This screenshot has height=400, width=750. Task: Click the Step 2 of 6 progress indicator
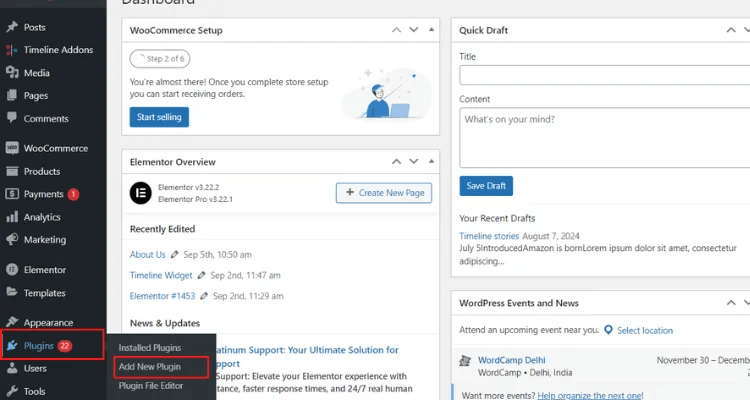(x=160, y=59)
